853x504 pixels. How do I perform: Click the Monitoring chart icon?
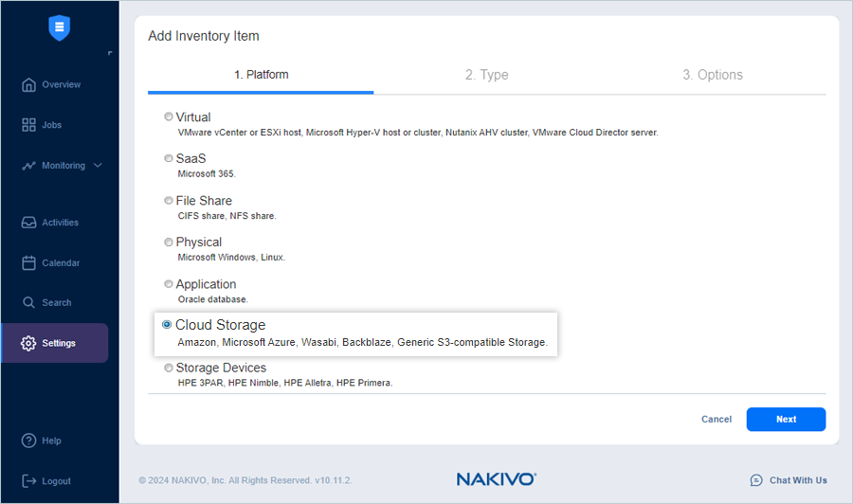tap(28, 166)
